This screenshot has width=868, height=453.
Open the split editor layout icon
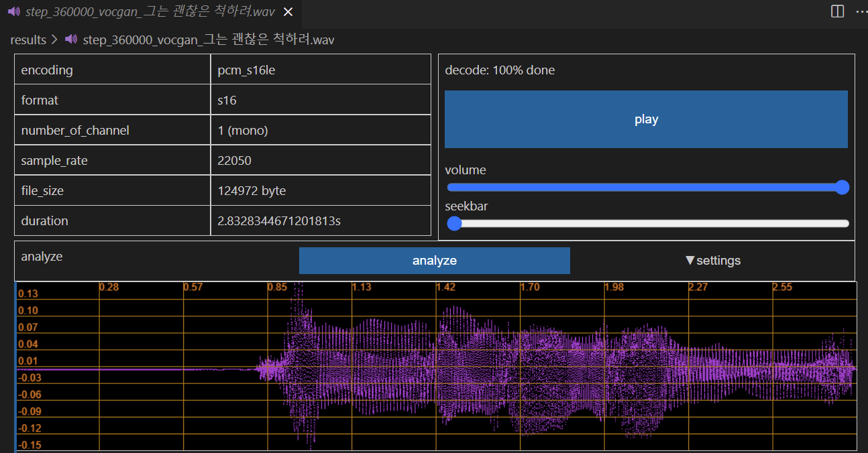coord(836,11)
